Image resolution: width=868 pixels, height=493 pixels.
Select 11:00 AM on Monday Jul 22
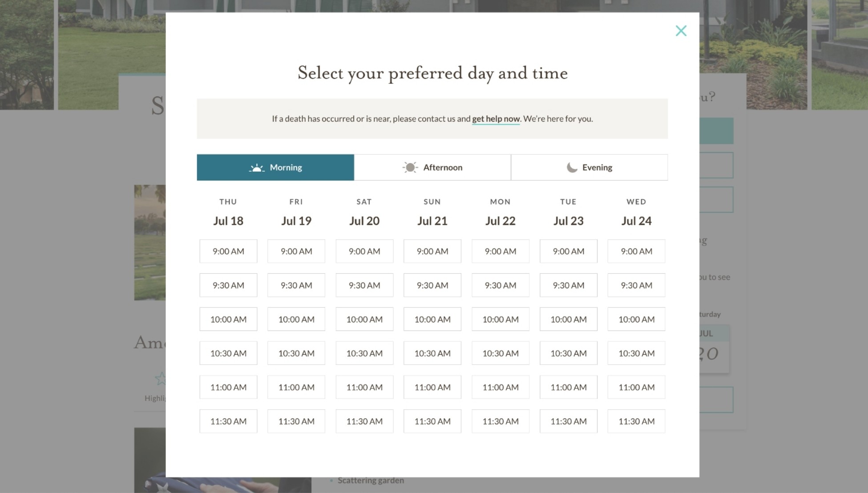coord(501,387)
